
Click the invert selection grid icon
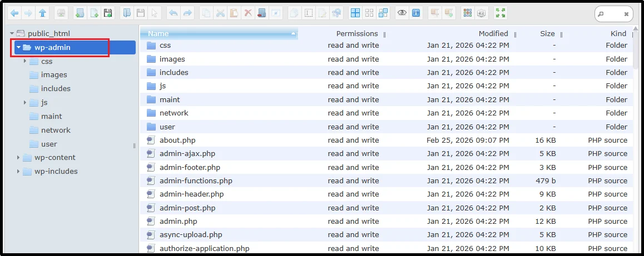click(x=383, y=13)
